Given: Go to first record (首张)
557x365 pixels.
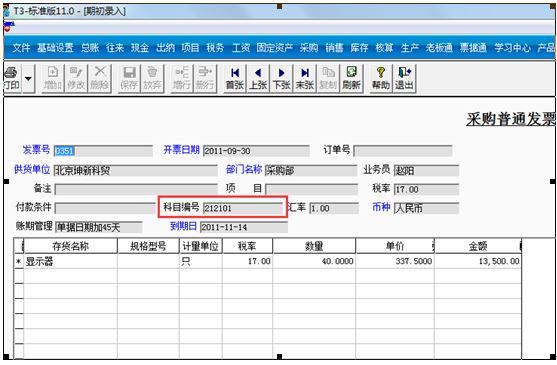Looking at the screenshot, I should (234, 78).
